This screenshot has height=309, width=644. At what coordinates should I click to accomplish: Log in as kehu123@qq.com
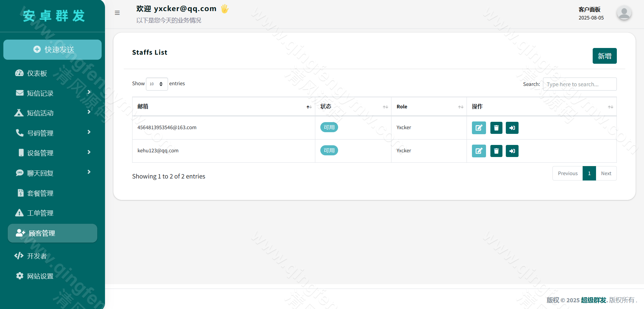(x=512, y=151)
